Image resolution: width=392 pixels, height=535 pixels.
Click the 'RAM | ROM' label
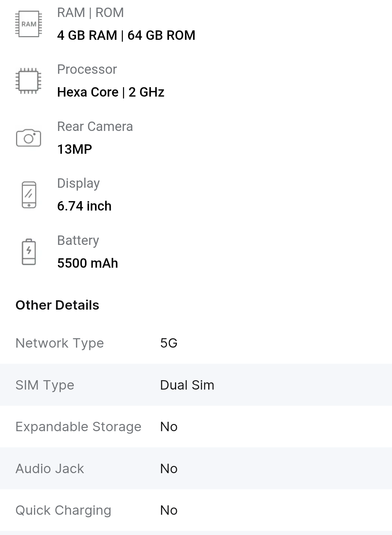click(90, 13)
